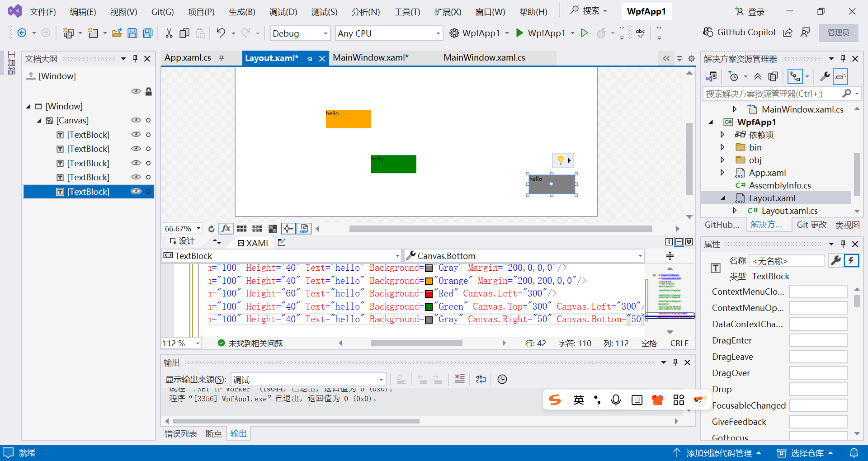Image resolution: width=868 pixels, height=461 pixels.
Task: Toggle the fx effects icon in designer bar
Action: click(x=226, y=229)
